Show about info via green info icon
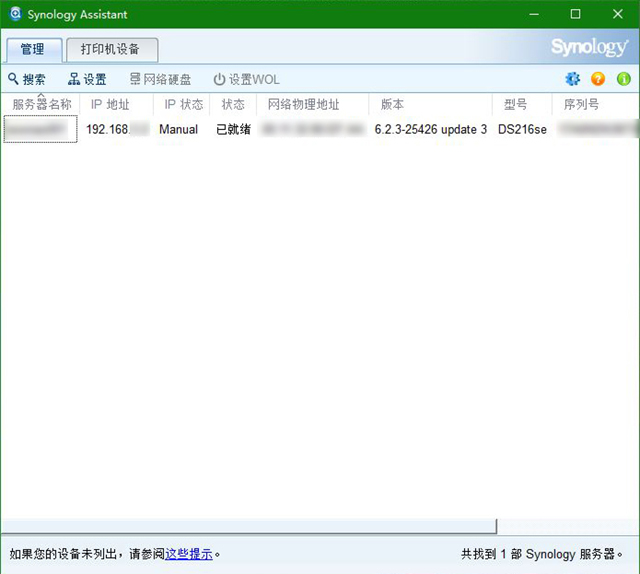The image size is (640, 574). (624, 79)
